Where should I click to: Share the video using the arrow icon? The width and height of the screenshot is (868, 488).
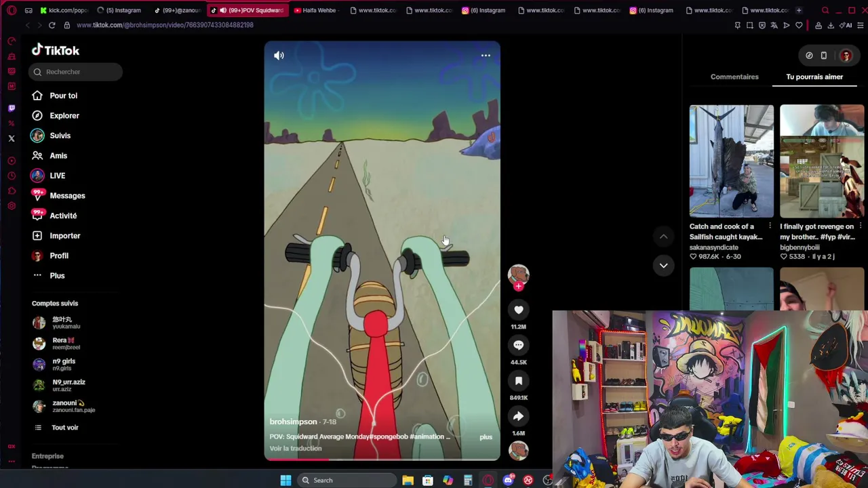tap(519, 416)
